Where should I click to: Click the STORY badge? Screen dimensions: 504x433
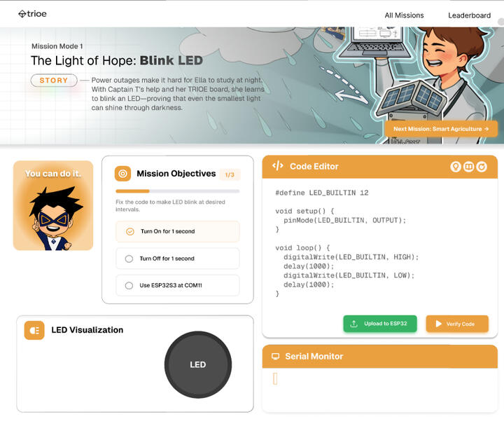pos(54,81)
